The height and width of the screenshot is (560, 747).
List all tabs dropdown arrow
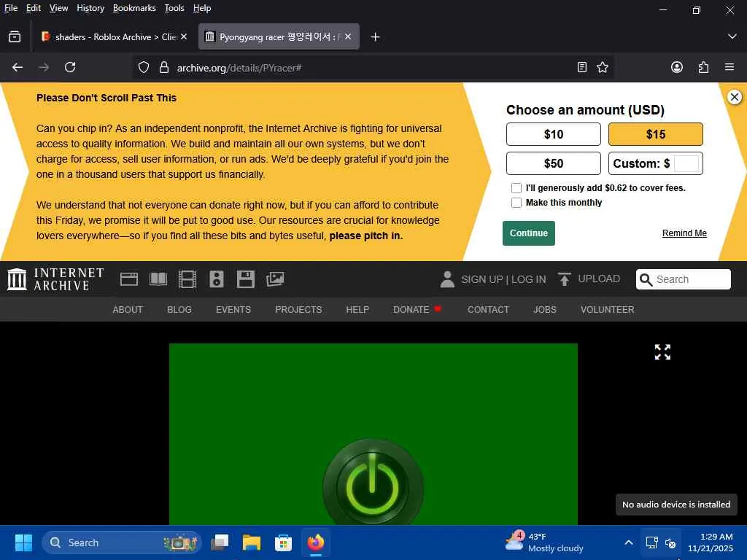(732, 36)
